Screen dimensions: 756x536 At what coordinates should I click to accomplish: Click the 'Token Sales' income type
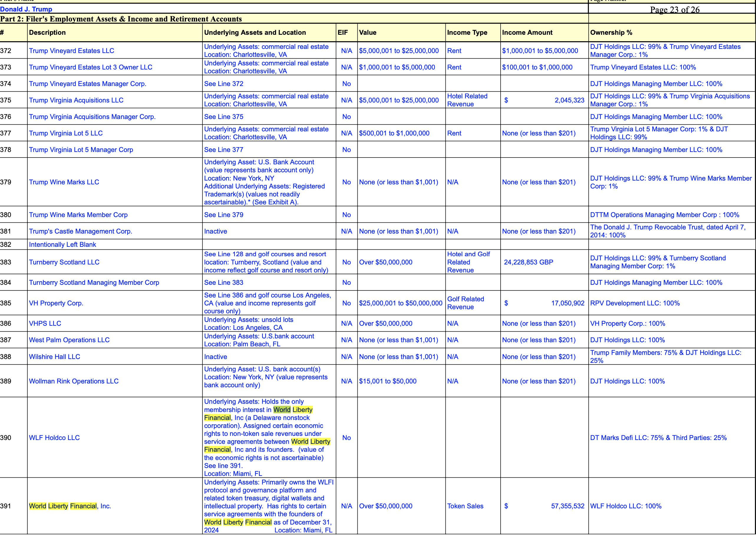tap(465, 506)
